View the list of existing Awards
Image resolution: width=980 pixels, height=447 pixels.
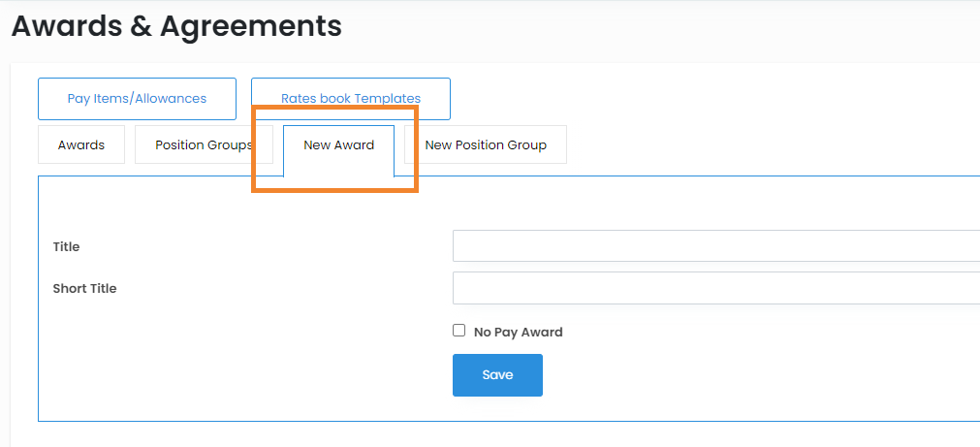coord(81,144)
